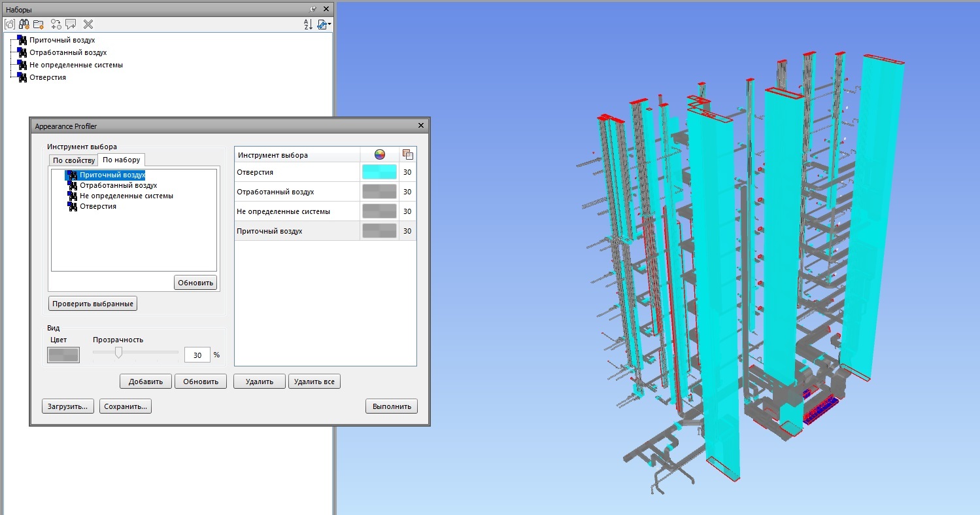The image size is (980, 515).
Task: Click transparency value 30 in Отработанный воздух row
Action: [407, 192]
